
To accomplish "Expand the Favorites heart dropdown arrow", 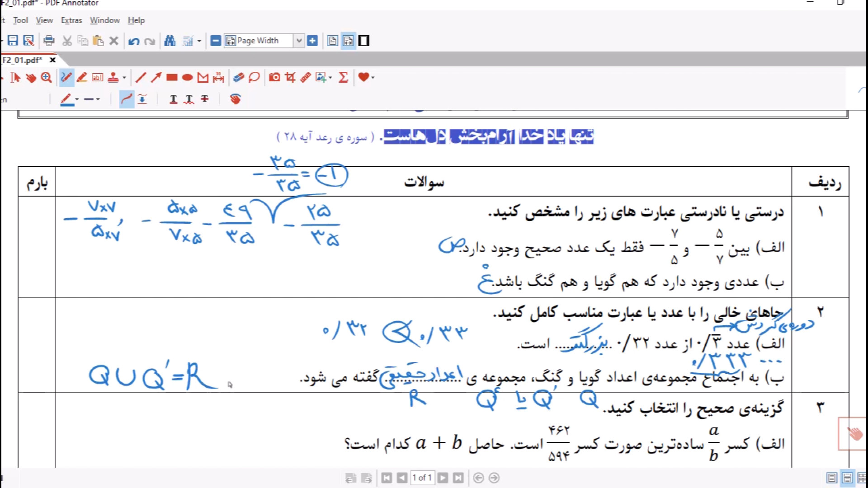I will click(373, 78).
